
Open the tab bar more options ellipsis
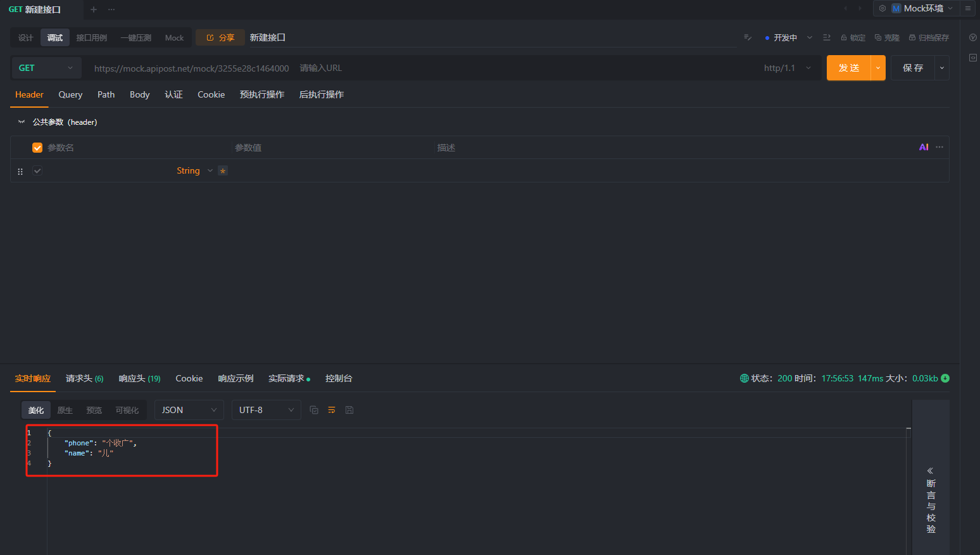111,10
